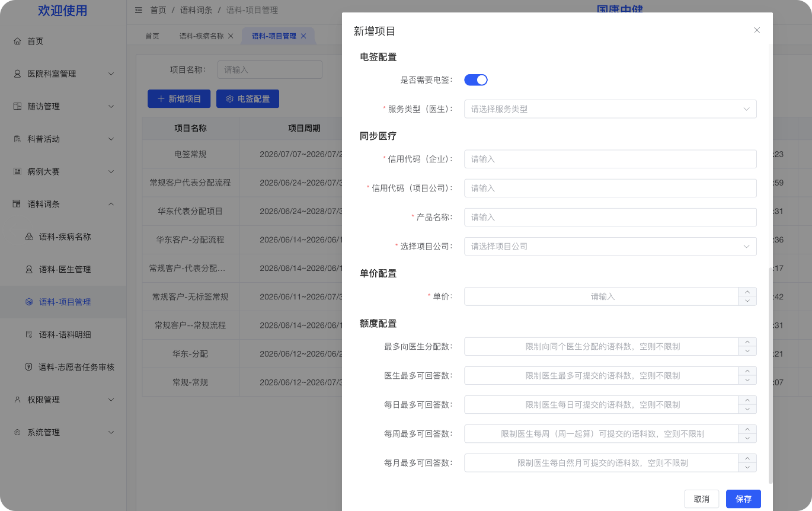This screenshot has width=812, height=511.
Task: Focus the 单价 input field
Action: (601, 296)
